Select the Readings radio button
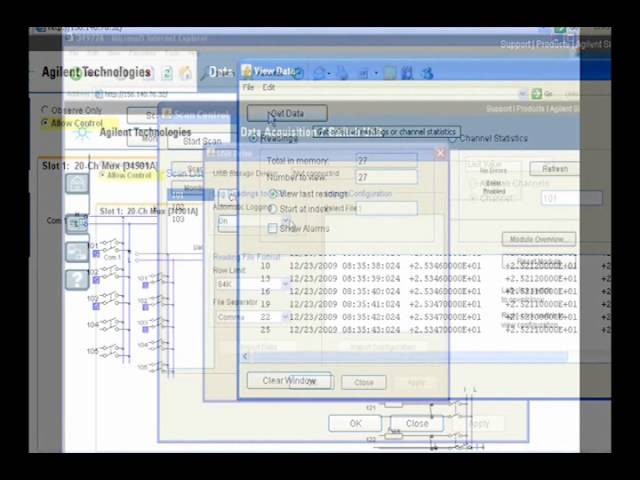Image resolution: width=640 pixels, height=480 pixels. click(x=253, y=139)
